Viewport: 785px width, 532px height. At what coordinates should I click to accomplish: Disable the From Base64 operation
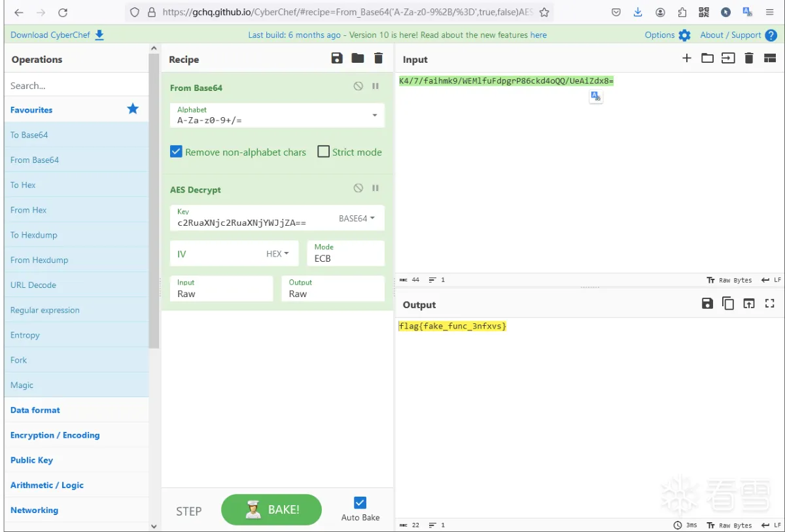(358, 86)
